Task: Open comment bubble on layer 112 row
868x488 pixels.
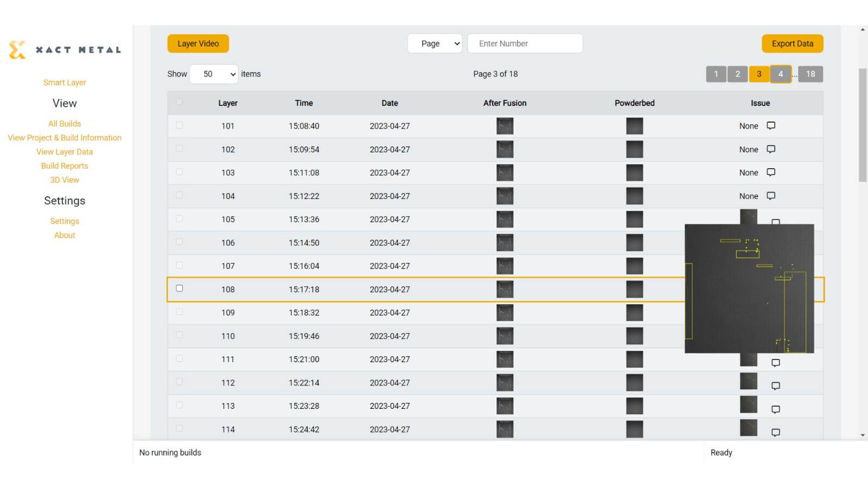Action: coord(776,386)
